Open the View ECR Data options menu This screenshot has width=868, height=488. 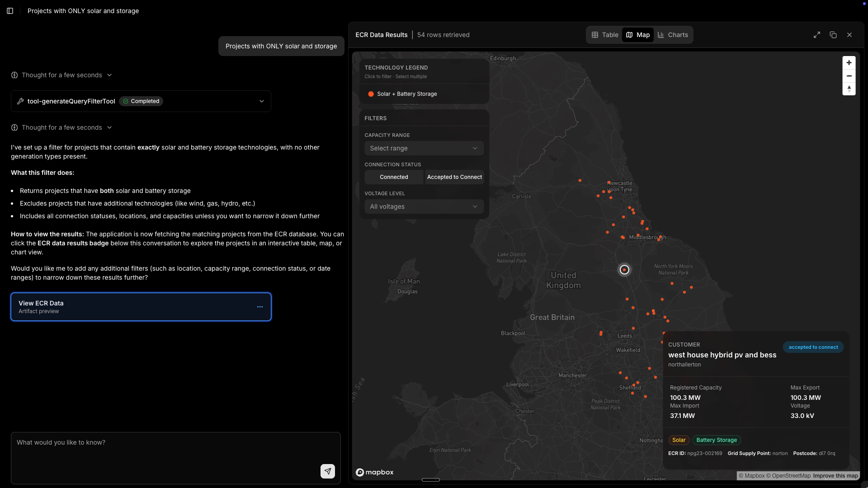pos(260,307)
